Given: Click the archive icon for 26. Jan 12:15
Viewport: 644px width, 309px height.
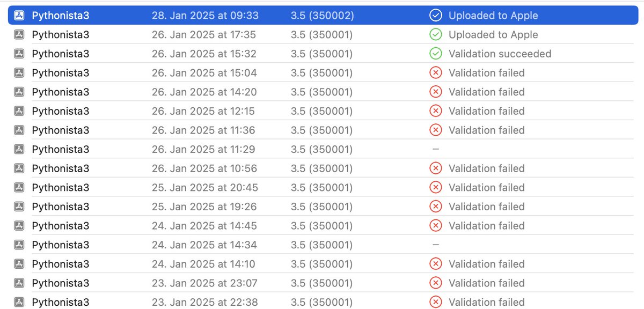Looking at the screenshot, I should pyautogui.click(x=19, y=111).
